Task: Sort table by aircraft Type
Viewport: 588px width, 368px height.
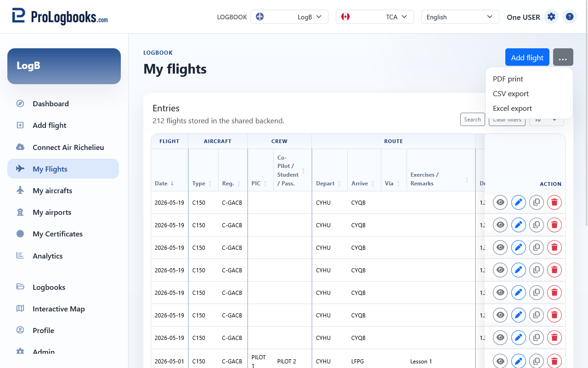Action: (210, 184)
